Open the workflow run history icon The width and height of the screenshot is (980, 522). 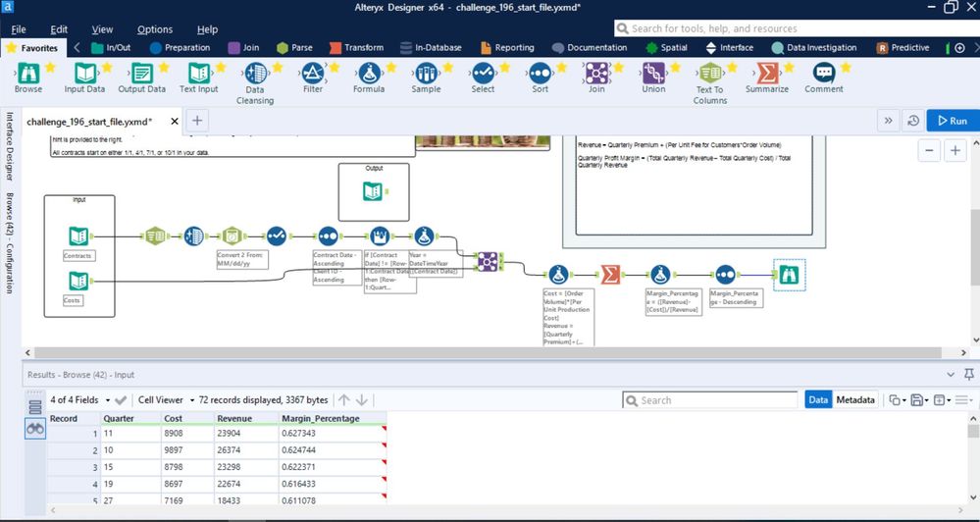(x=912, y=121)
